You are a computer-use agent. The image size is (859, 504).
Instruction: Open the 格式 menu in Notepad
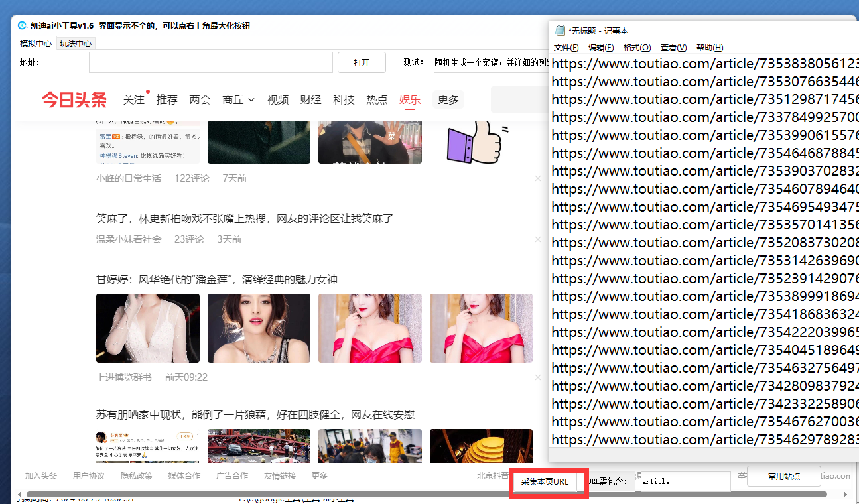(x=637, y=48)
